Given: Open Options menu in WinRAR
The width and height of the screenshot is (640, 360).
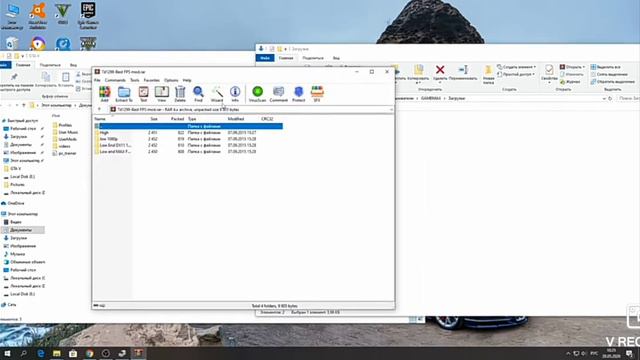Looking at the screenshot, I should (x=171, y=80).
